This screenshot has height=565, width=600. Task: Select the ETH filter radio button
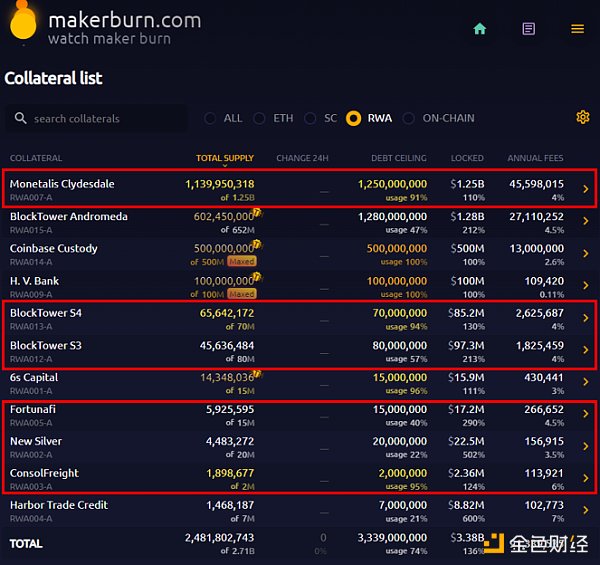point(259,118)
